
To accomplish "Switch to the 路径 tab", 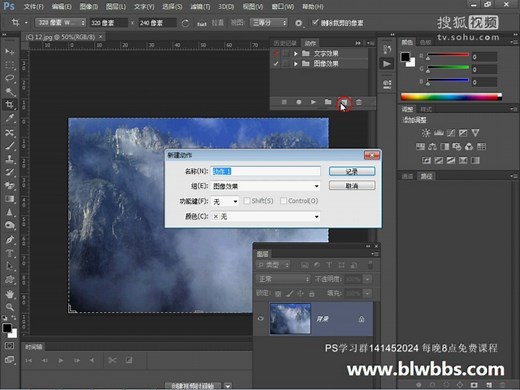I will [x=426, y=176].
